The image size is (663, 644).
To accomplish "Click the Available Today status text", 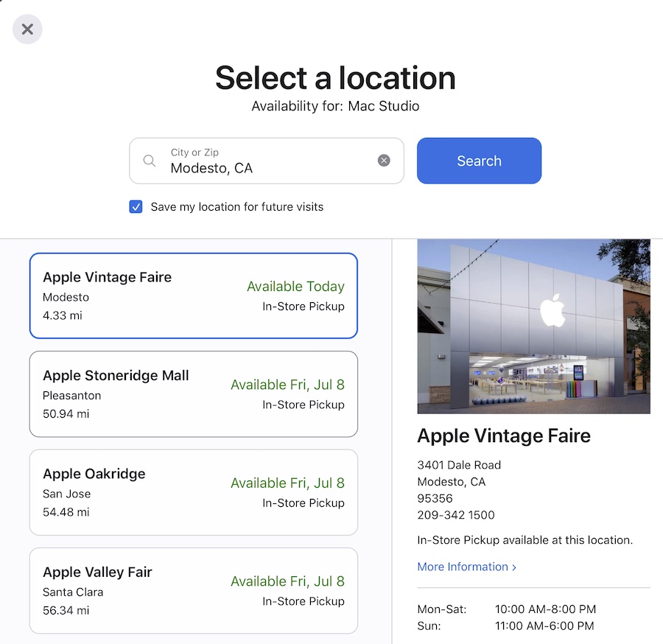I will pyautogui.click(x=295, y=287).
